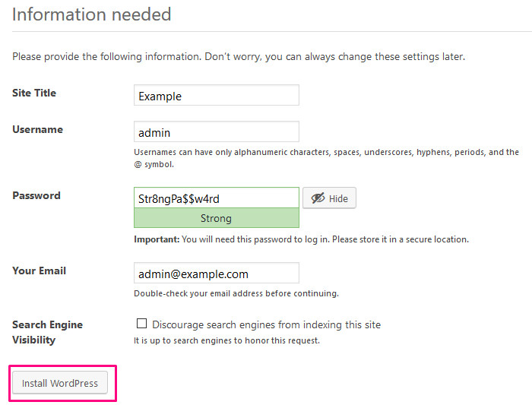Click the Your Email label

(x=39, y=271)
